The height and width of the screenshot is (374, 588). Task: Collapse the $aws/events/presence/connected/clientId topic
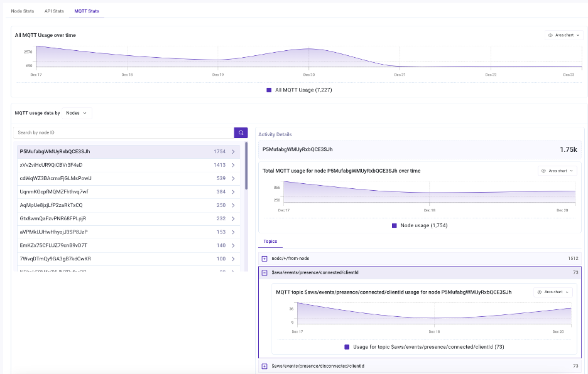(x=264, y=273)
